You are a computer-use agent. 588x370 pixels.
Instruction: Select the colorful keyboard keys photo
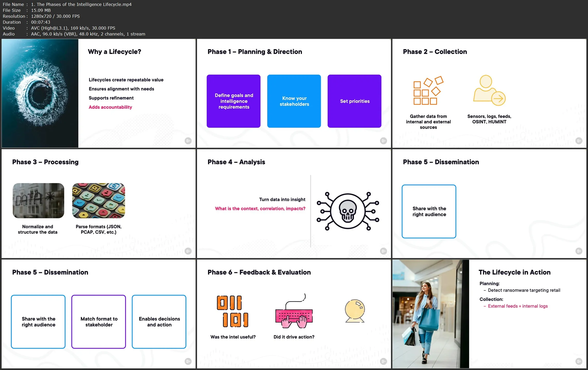pos(99,201)
